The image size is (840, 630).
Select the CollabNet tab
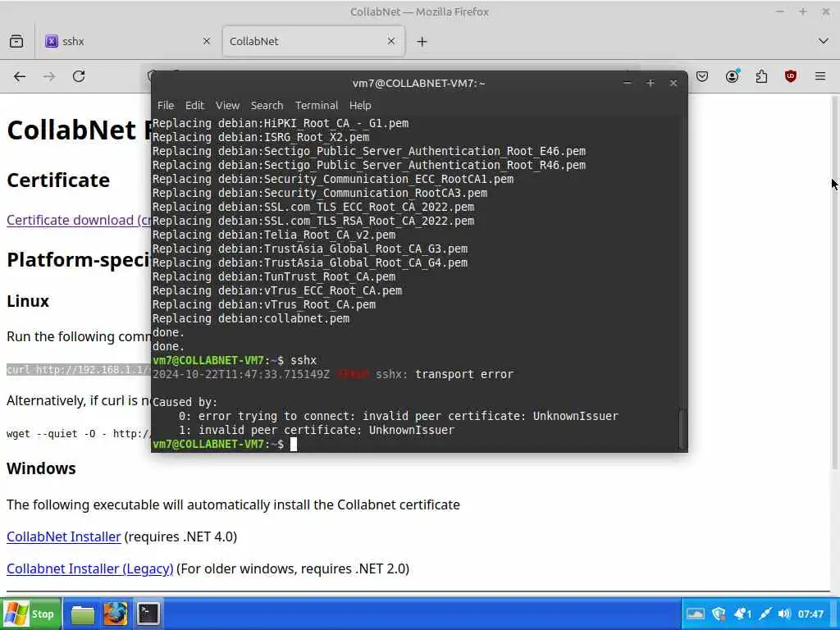313,41
